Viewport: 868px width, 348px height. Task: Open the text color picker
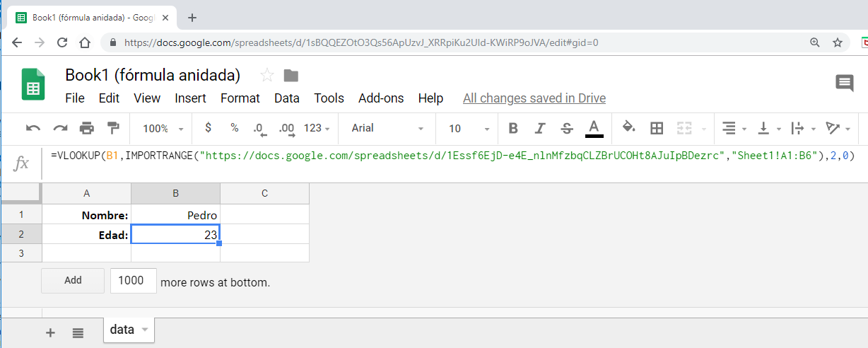tap(594, 128)
